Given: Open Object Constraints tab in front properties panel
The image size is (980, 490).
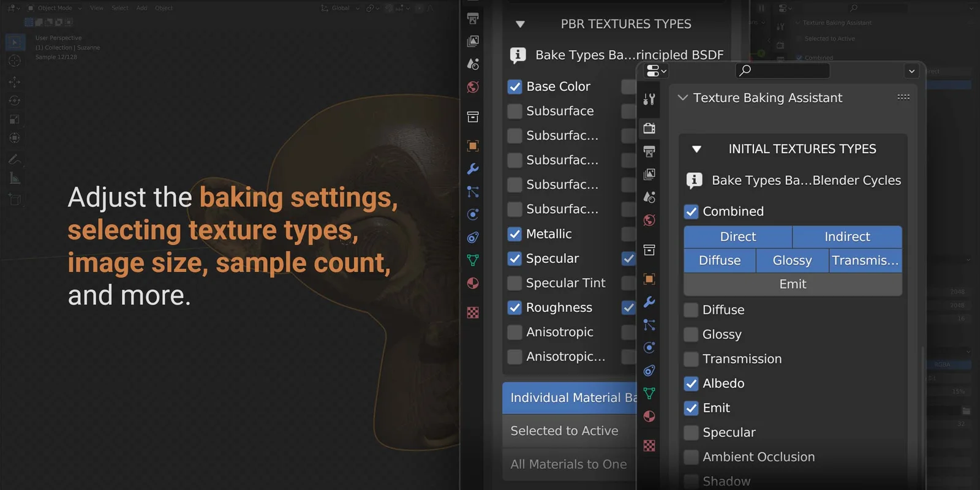Looking at the screenshot, I should click(649, 371).
